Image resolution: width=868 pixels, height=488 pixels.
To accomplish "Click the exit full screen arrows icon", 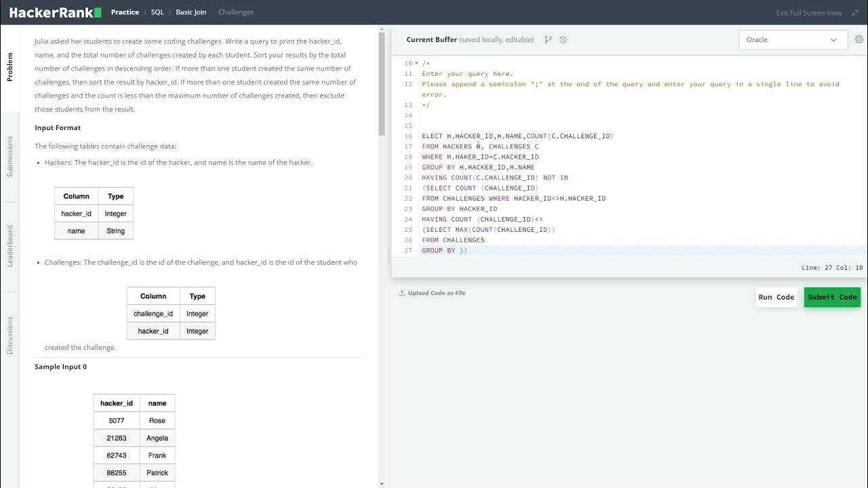I will pos(855,13).
